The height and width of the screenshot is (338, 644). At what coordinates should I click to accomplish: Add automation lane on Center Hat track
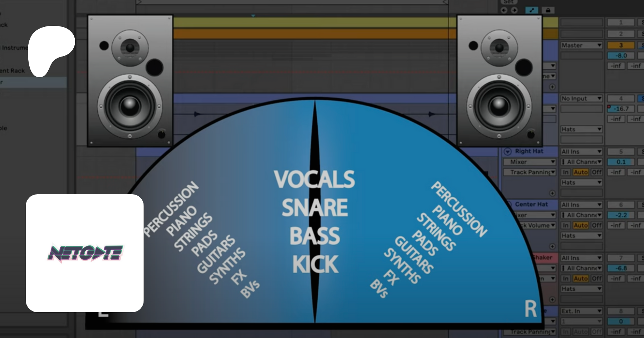(x=552, y=246)
